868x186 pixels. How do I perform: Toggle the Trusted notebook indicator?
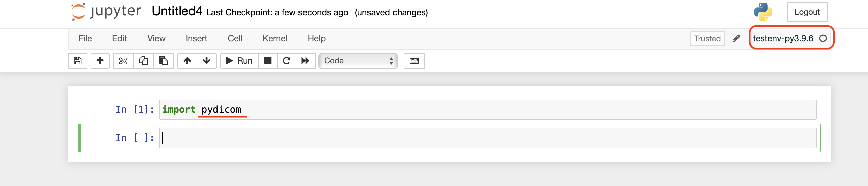(x=707, y=39)
